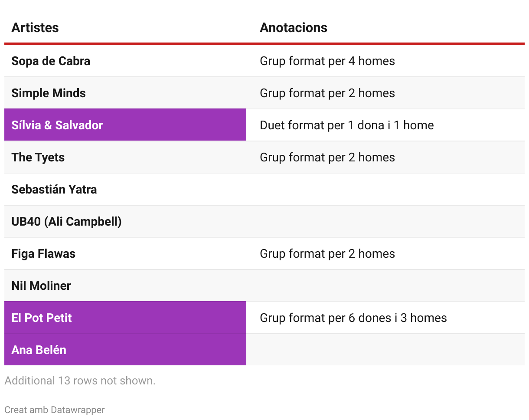Click the purple Ana Belén cell
The image size is (529, 420).
[x=39, y=350]
